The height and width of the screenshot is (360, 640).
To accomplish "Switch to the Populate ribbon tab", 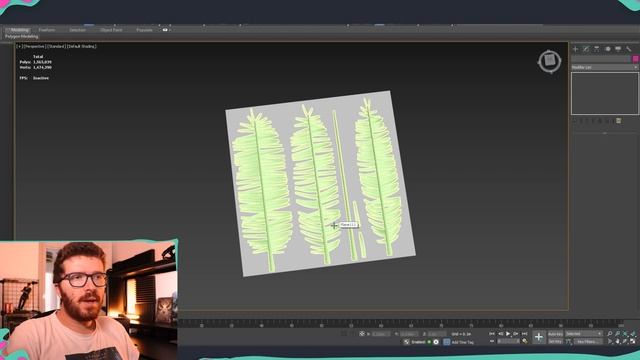I will click(144, 30).
